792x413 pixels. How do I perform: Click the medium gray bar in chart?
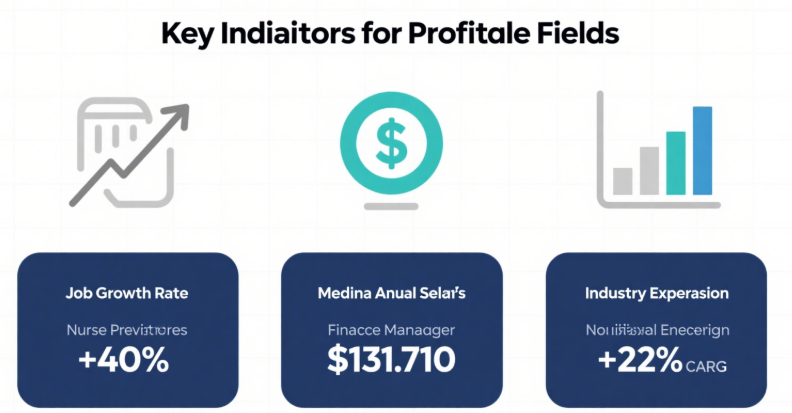(x=649, y=170)
